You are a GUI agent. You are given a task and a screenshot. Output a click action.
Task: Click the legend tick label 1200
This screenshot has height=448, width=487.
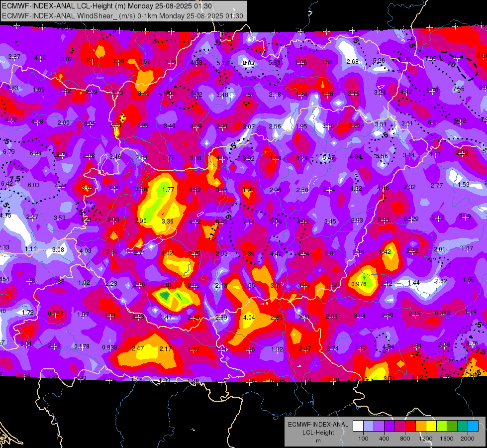[x=426, y=439]
